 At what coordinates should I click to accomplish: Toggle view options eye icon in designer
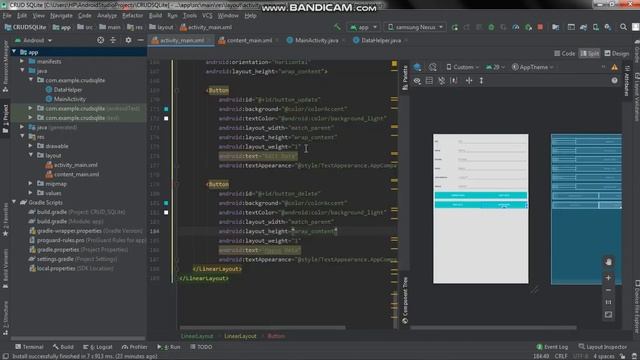click(417, 81)
